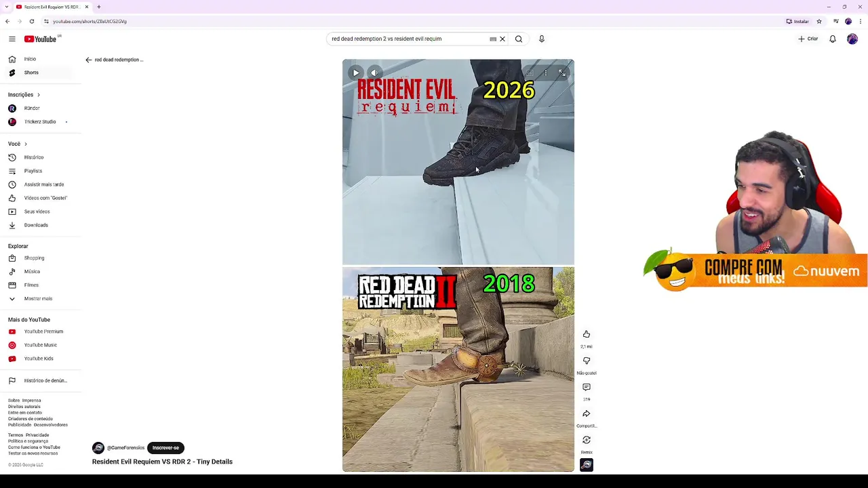Play the Short video
Screen dimensions: 868x488
pyautogui.click(x=356, y=73)
